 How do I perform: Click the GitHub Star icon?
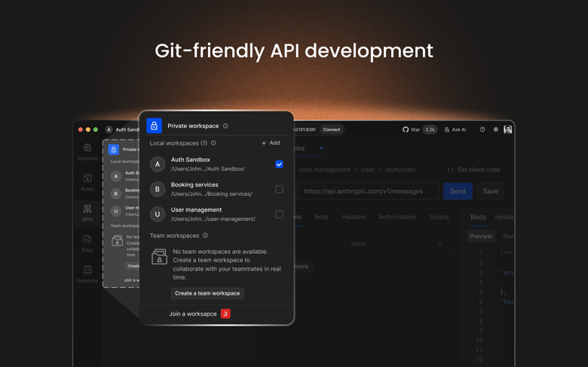click(x=406, y=130)
